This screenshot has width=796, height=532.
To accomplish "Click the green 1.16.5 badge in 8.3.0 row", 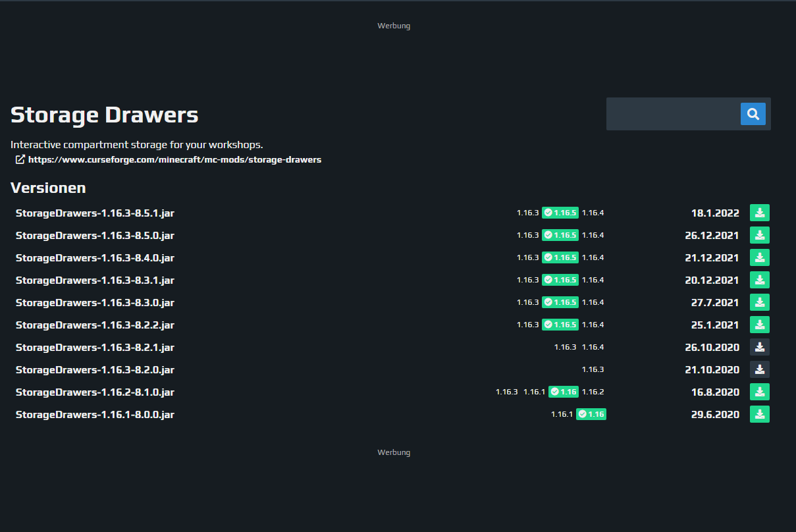I will pos(560,302).
